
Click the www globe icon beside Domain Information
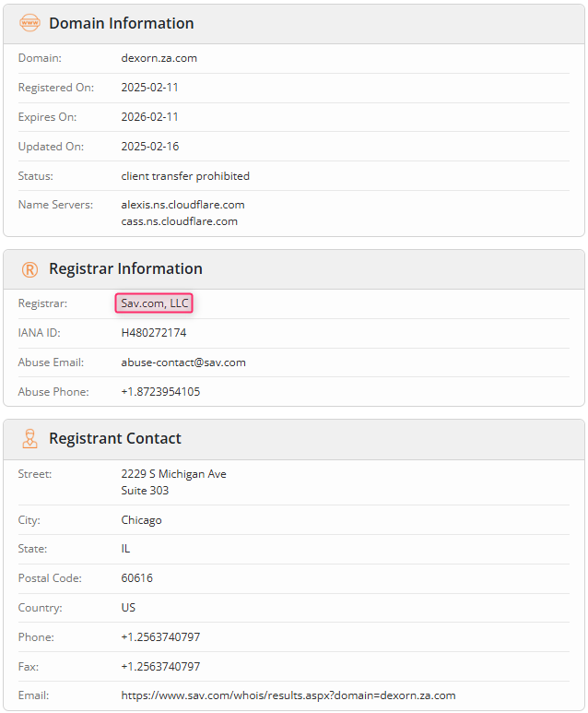click(x=30, y=23)
